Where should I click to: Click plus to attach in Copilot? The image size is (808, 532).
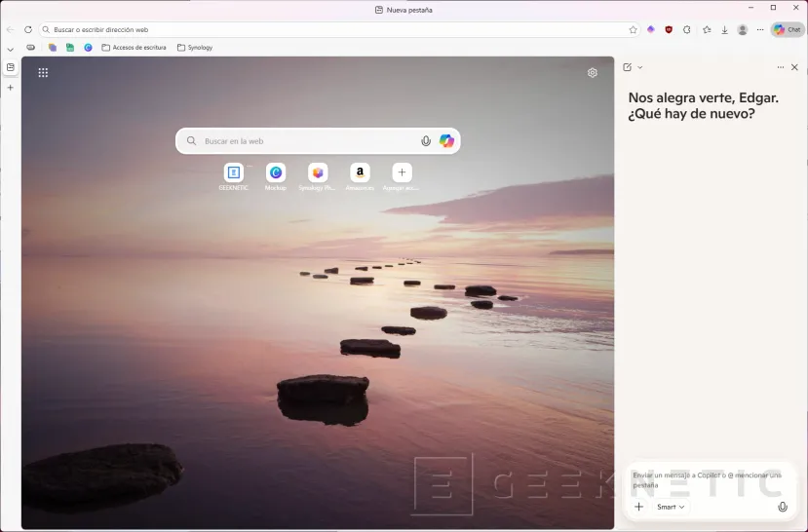tap(639, 507)
